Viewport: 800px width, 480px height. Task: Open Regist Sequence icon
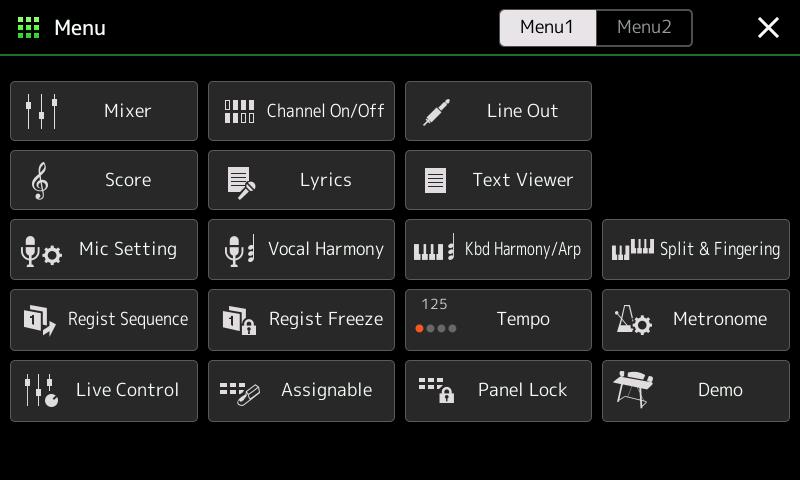point(39,320)
